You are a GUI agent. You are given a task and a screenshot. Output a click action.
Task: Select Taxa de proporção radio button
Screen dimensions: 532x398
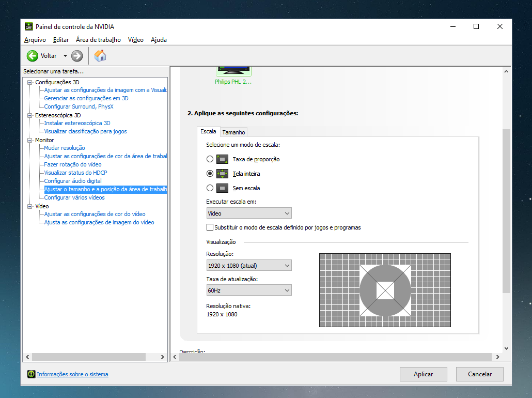(210, 159)
